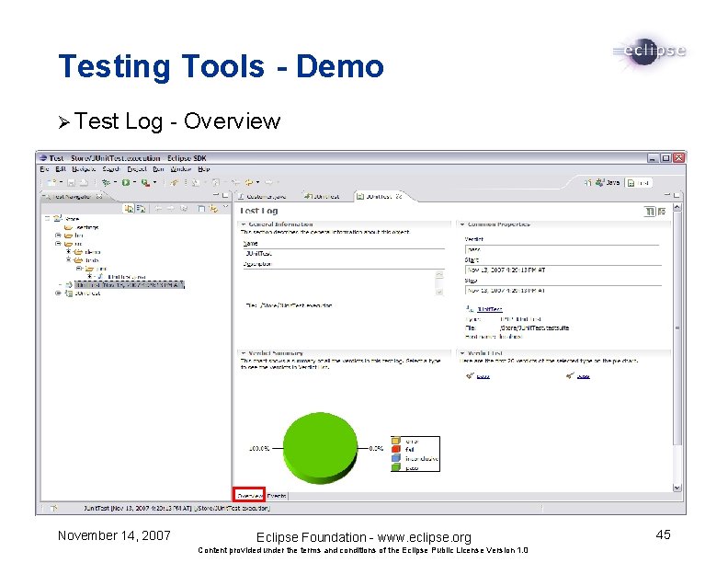The height and width of the screenshot is (563, 728).
Task: Switch to middle JUnitTest editor tab
Action: pyautogui.click(x=323, y=197)
